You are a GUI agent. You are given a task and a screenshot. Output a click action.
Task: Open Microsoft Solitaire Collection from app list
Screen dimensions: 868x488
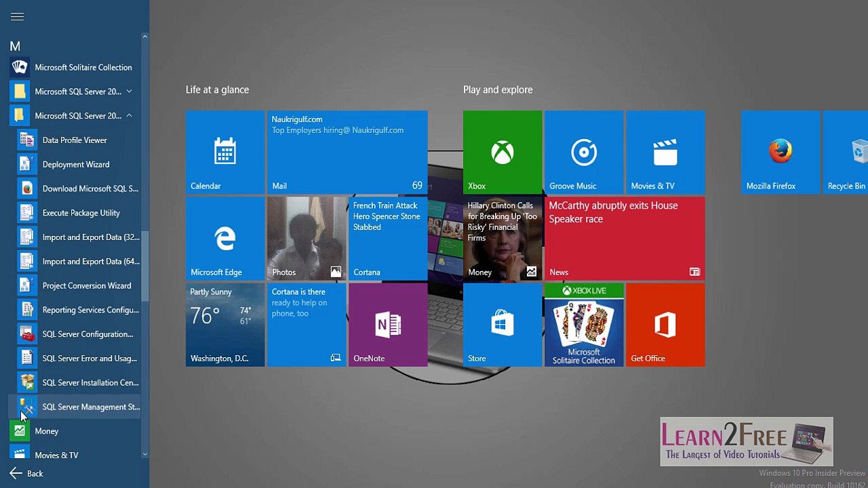click(75, 67)
